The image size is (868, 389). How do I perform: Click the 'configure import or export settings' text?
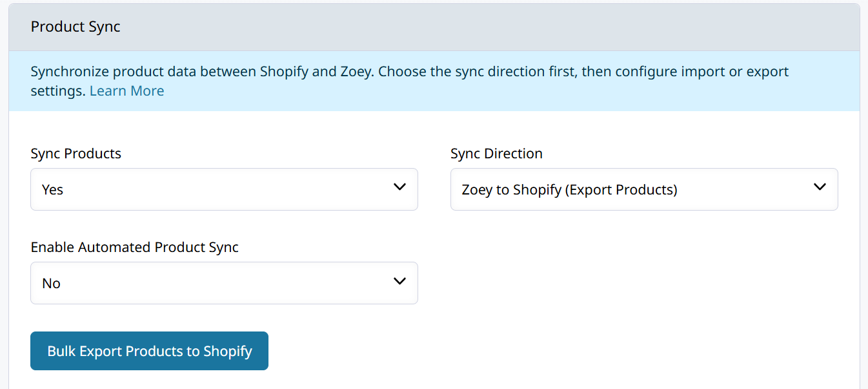pos(410,81)
